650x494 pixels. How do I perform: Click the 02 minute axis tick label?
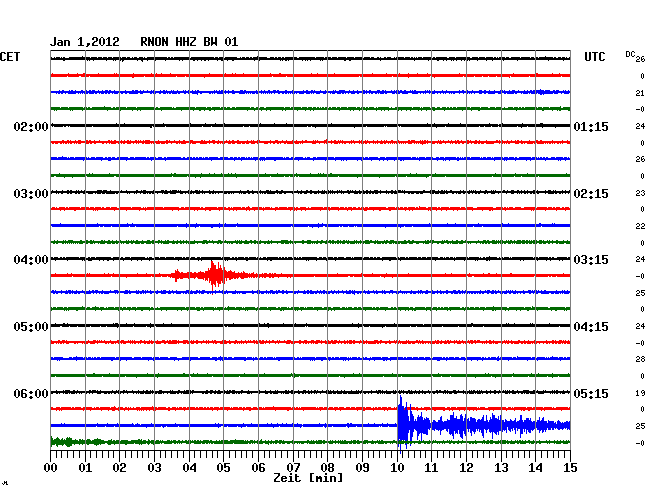tap(119, 467)
